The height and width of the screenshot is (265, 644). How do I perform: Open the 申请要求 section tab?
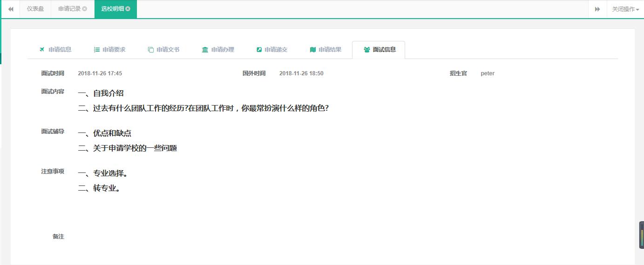109,50
